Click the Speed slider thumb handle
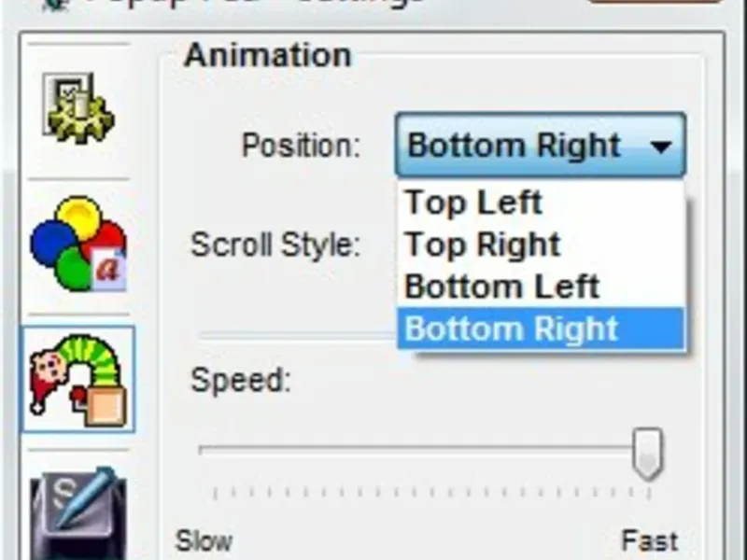 [646, 453]
